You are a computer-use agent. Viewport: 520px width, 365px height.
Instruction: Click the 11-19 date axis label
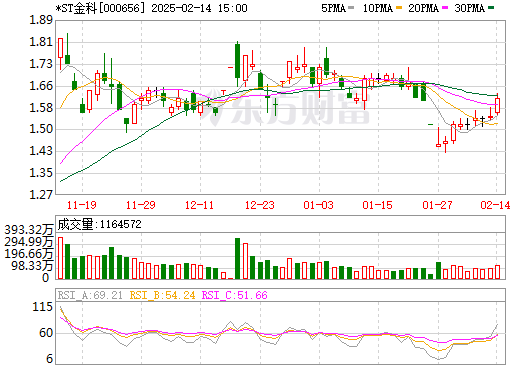pyautogui.click(x=82, y=205)
